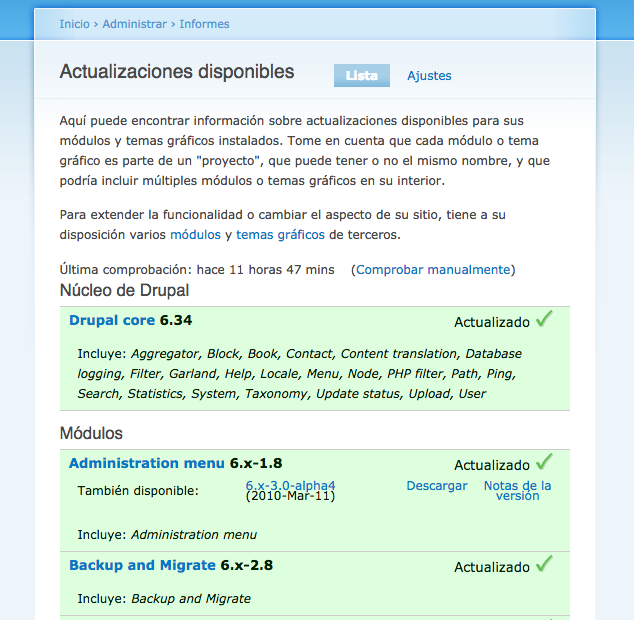The image size is (634, 620).
Task: Click Actualizado status for Administration menu
Action: point(492,465)
